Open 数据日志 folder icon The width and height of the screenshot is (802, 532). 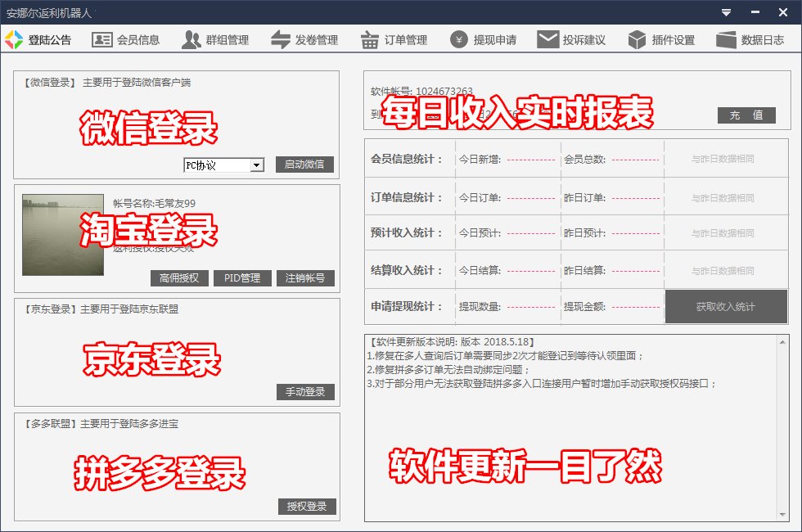coord(726,39)
